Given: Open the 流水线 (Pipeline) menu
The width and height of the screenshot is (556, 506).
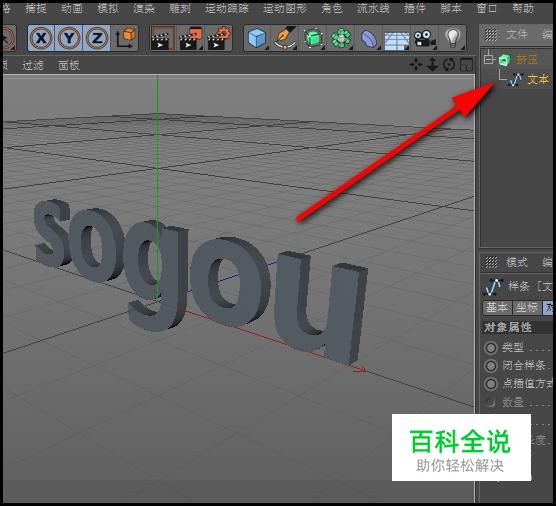Looking at the screenshot, I should coord(373,9).
